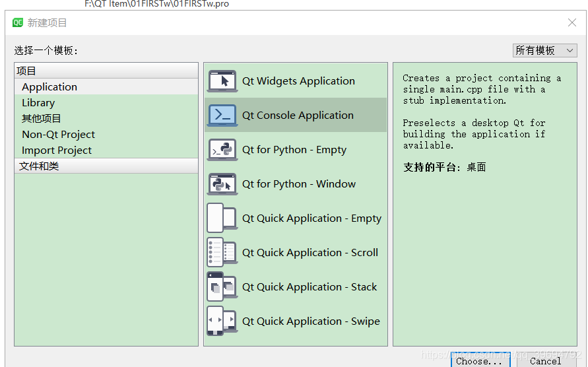Click the Qt Widgets Application template icon
This screenshot has width=588, height=367.
pos(222,81)
